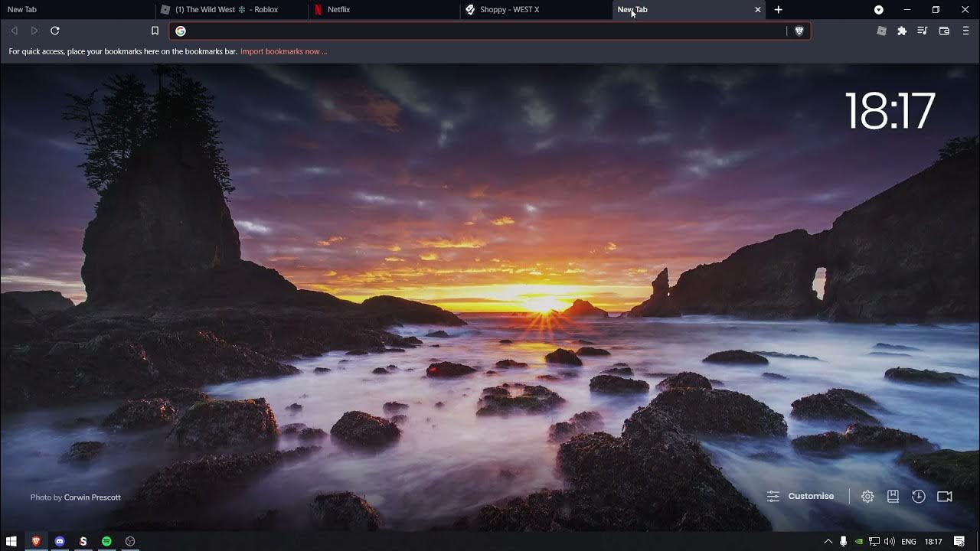The image size is (980, 551).
Task: Open the network tray icon
Action: 874,542
